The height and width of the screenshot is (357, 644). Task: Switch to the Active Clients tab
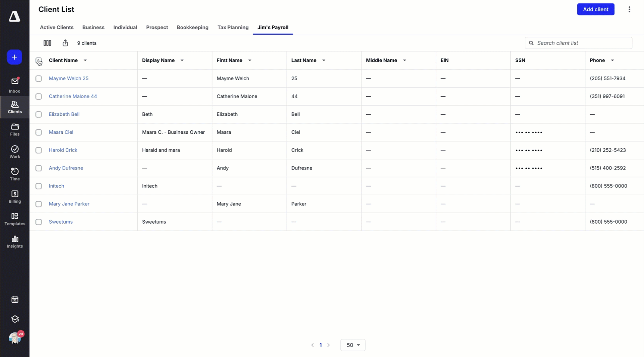point(57,27)
